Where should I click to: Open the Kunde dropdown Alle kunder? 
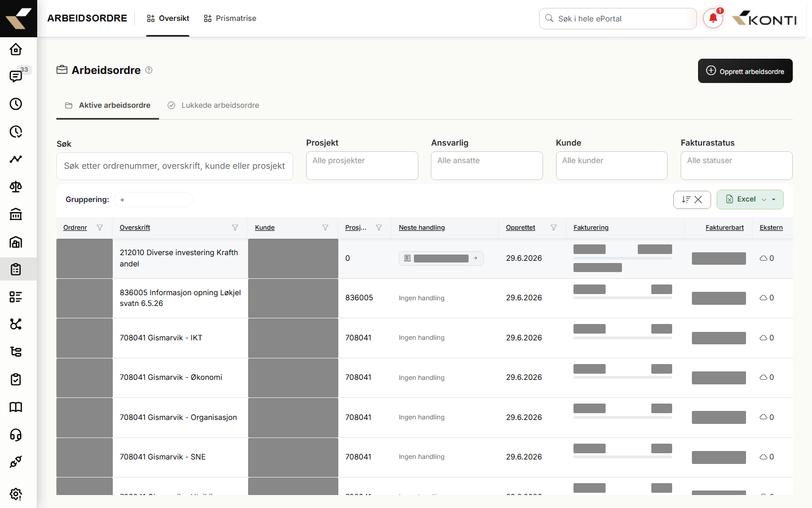[x=612, y=165]
